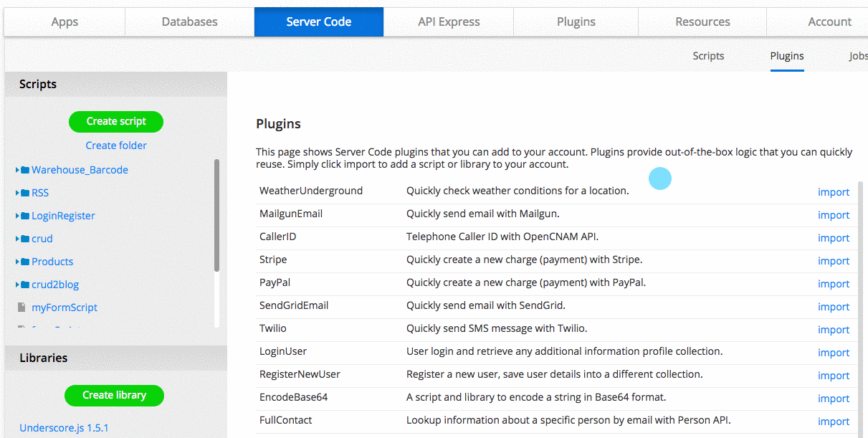Click the crud folder icon
The height and width of the screenshot is (438, 868).
(24, 238)
